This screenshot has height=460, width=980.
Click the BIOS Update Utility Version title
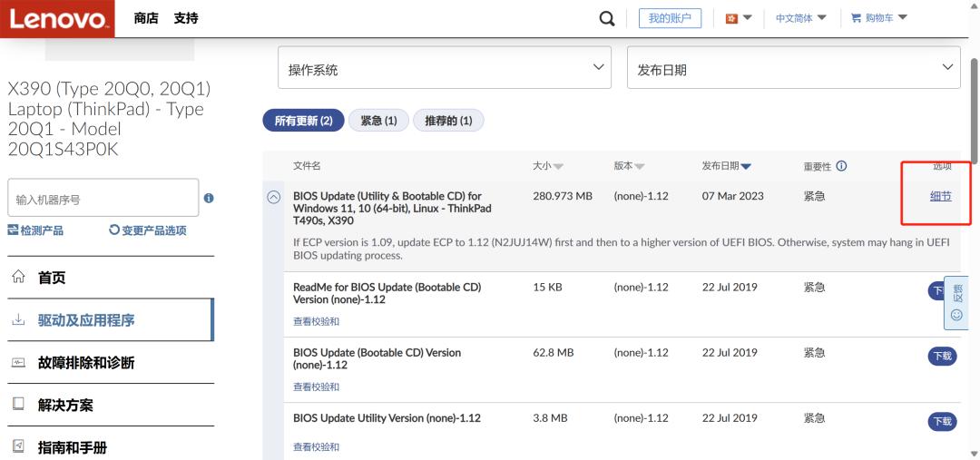pos(387,418)
